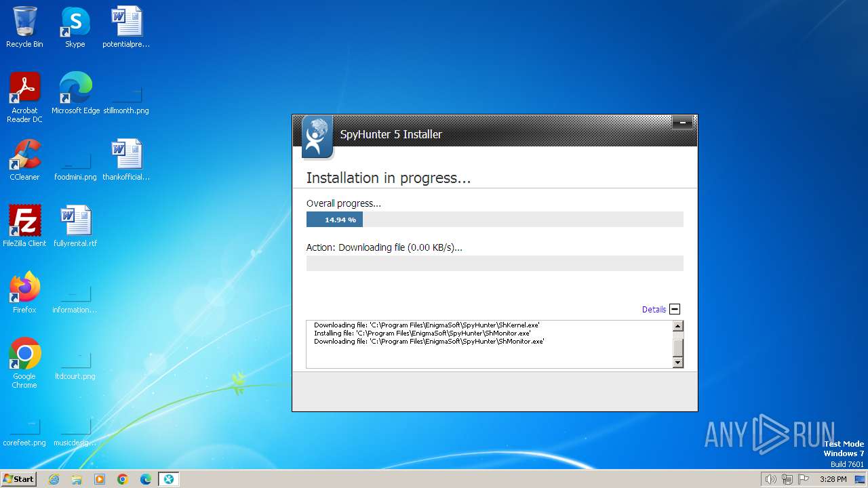Click the log scrollbar thumb
Screen dimensions: 868x488
pyautogui.click(x=677, y=347)
